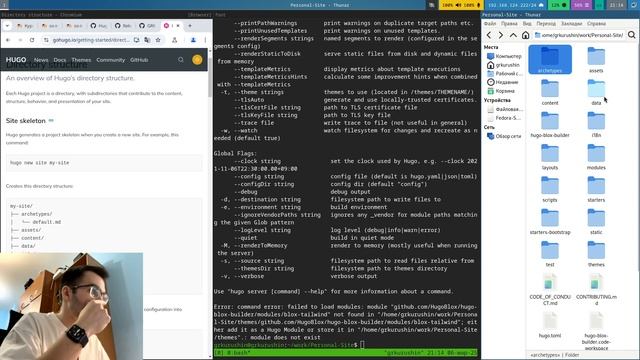Screen dimensions: 640x360
Task: Open Закладки menu in Thunar
Action: coord(571,24)
